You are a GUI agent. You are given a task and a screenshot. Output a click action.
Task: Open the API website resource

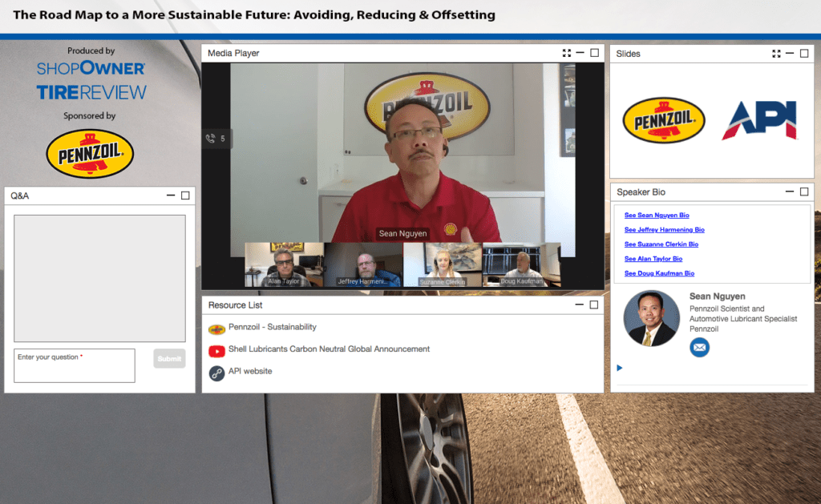click(250, 371)
